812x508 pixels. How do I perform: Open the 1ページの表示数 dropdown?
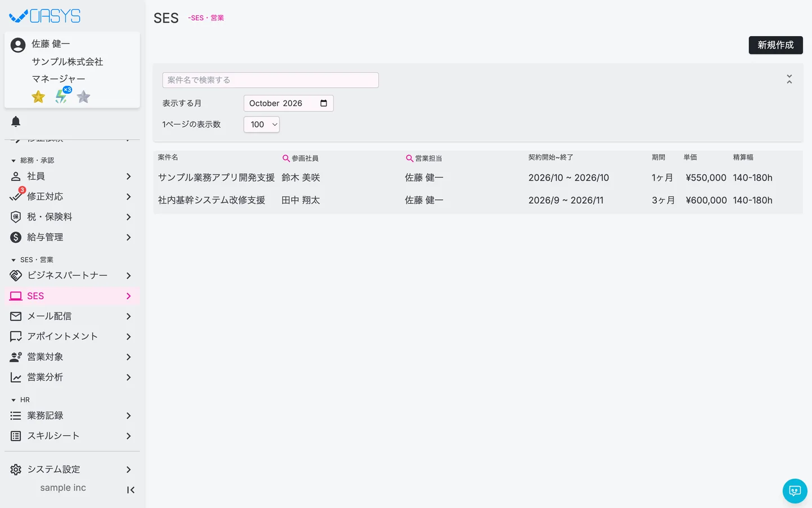click(x=262, y=124)
